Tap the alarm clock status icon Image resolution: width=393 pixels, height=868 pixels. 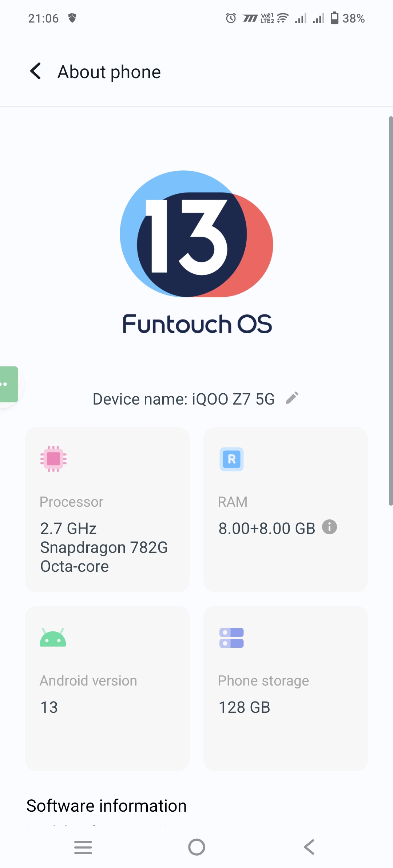pos(231,18)
